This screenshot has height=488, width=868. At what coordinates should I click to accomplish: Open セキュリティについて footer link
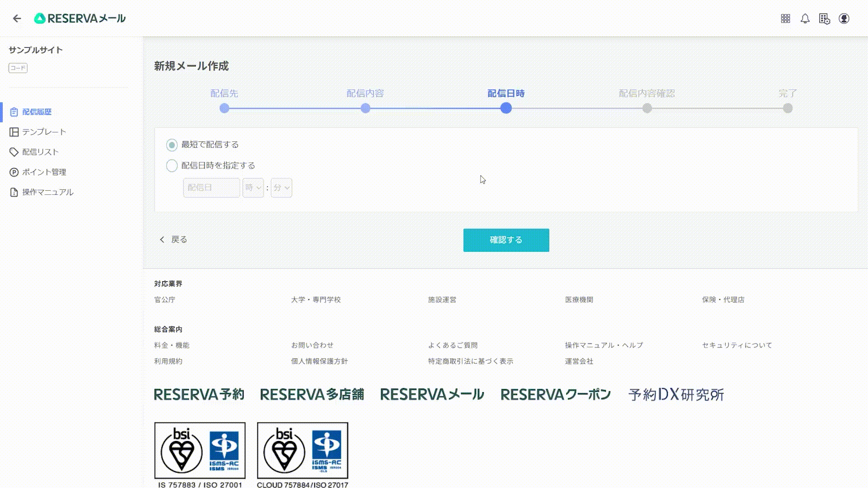click(737, 345)
